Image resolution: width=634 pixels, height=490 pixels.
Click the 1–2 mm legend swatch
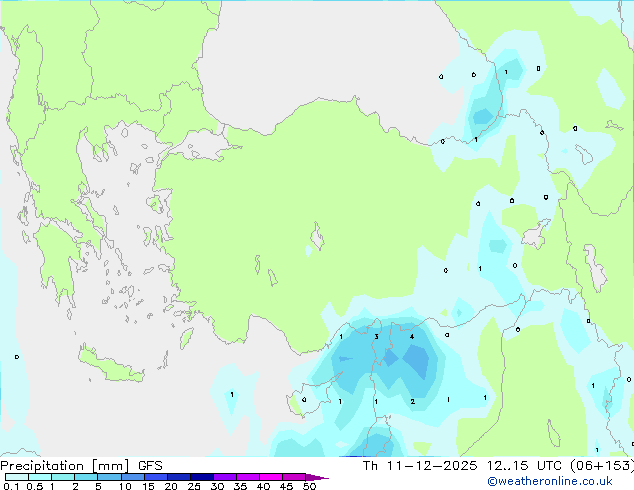pos(63,477)
